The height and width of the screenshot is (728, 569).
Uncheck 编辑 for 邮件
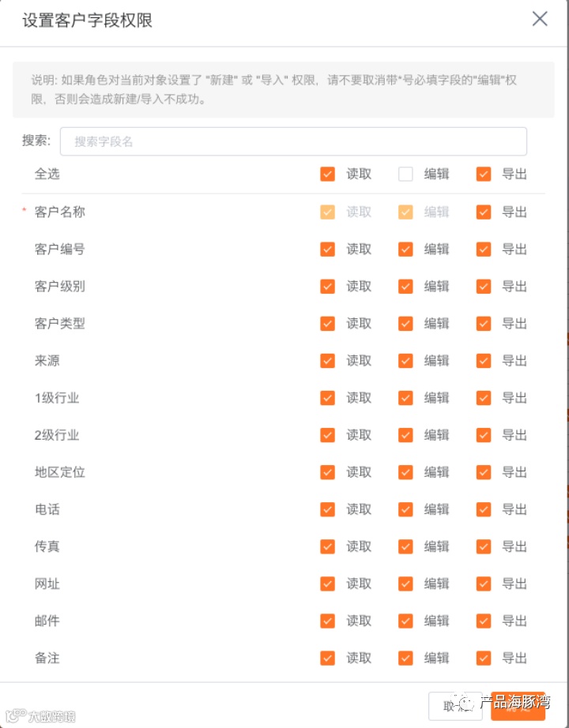(x=405, y=621)
